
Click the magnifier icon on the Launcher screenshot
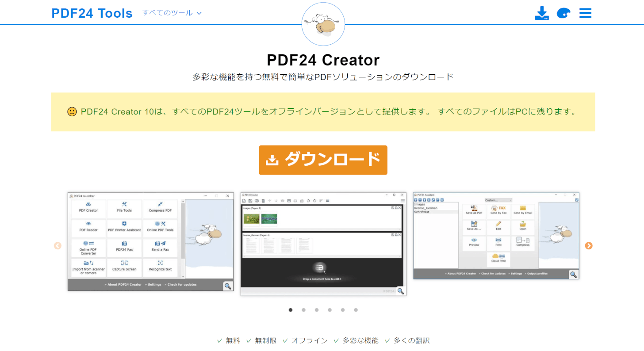tap(228, 286)
